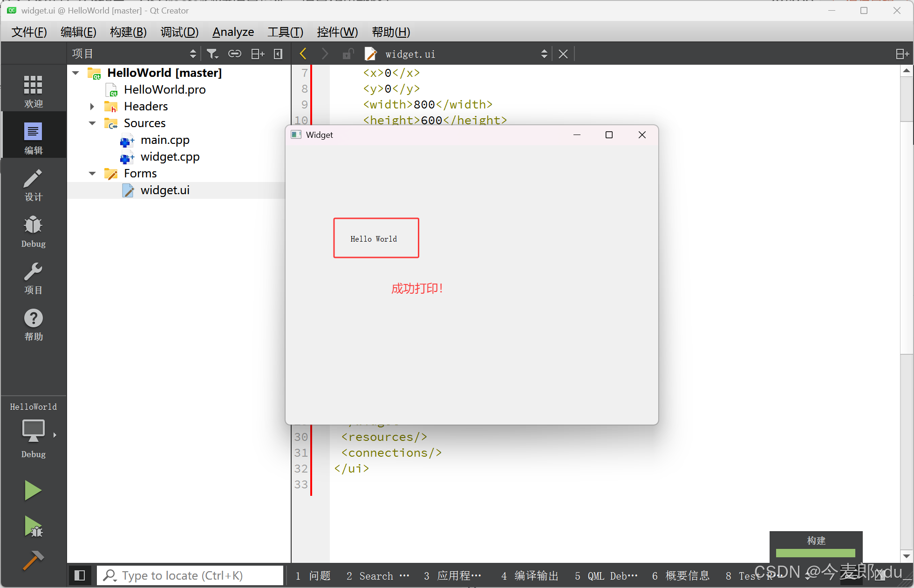Open the widget.ui document dropdown

[544, 54]
